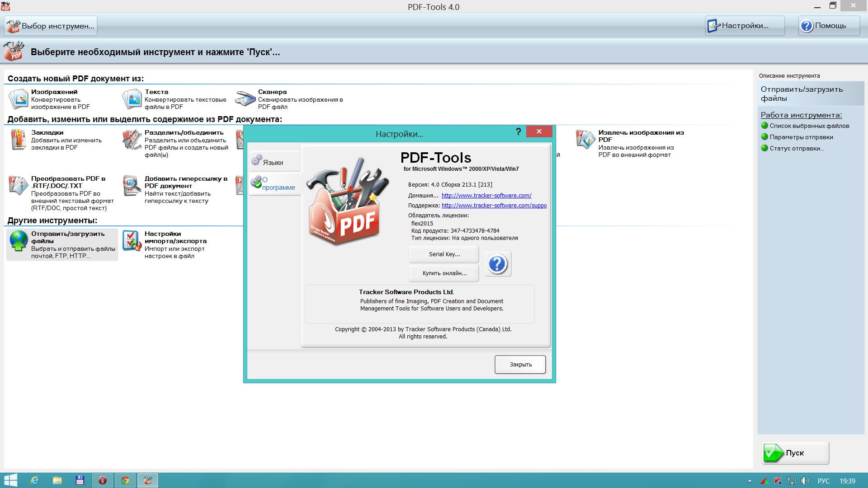The image size is (868, 488).
Task: Click the dialog title bar question mark help
Action: click(518, 131)
